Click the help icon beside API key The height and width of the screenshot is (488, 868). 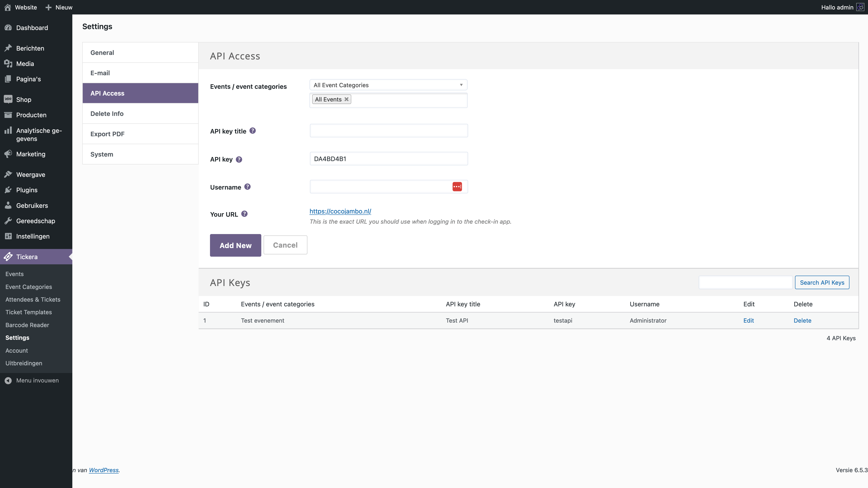[239, 159]
